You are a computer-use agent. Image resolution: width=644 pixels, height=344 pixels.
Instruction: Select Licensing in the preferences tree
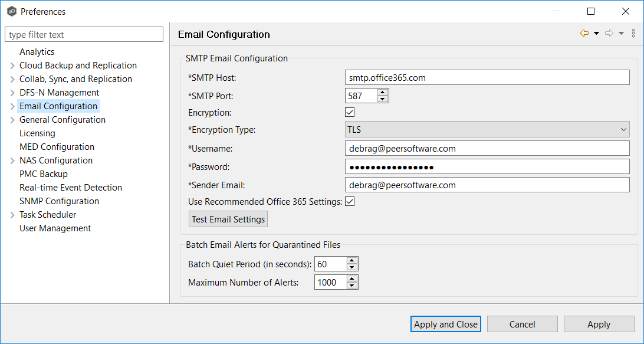click(37, 133)
